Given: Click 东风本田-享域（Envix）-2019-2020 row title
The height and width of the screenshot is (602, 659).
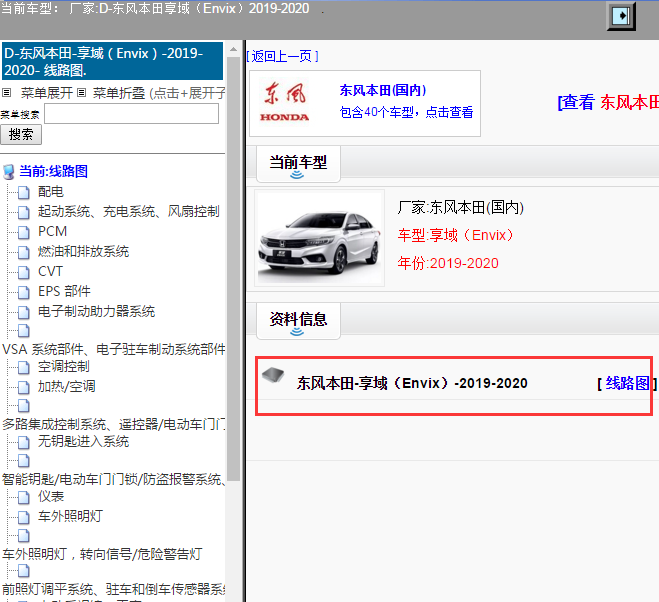Looking at the screenshot, I should [412, 383].
